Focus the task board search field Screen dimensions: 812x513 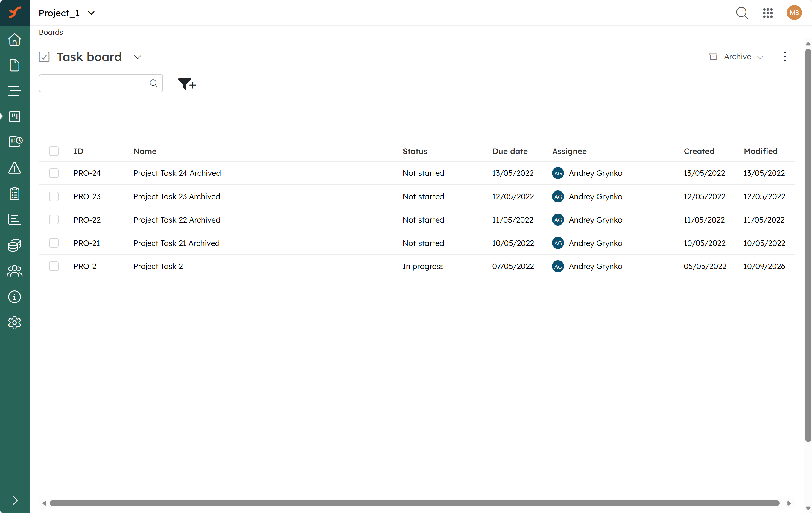(92, 83)
